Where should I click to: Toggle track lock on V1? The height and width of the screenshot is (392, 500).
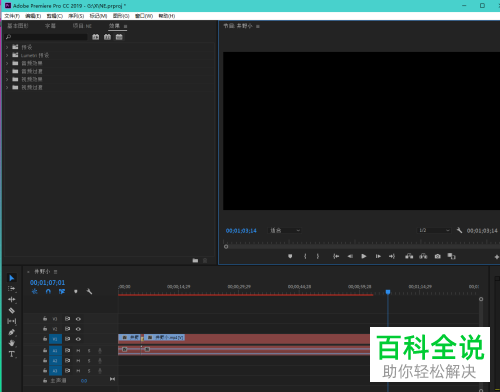(x=45, y=339)
